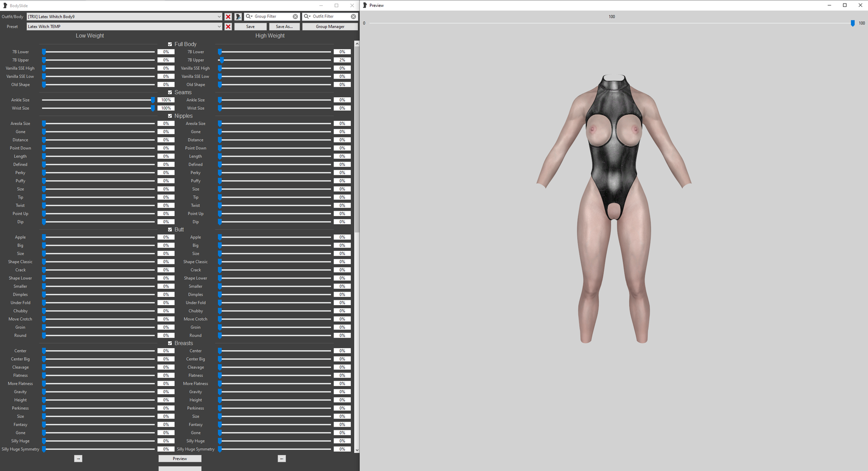Click the Low Weight Gravity slider track
This screenshot has width=868, height=471.
click(x=99, y=392)
